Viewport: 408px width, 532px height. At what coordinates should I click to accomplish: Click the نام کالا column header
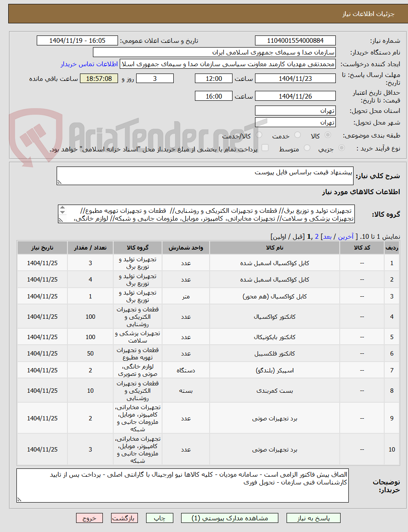tap(274, 247)
